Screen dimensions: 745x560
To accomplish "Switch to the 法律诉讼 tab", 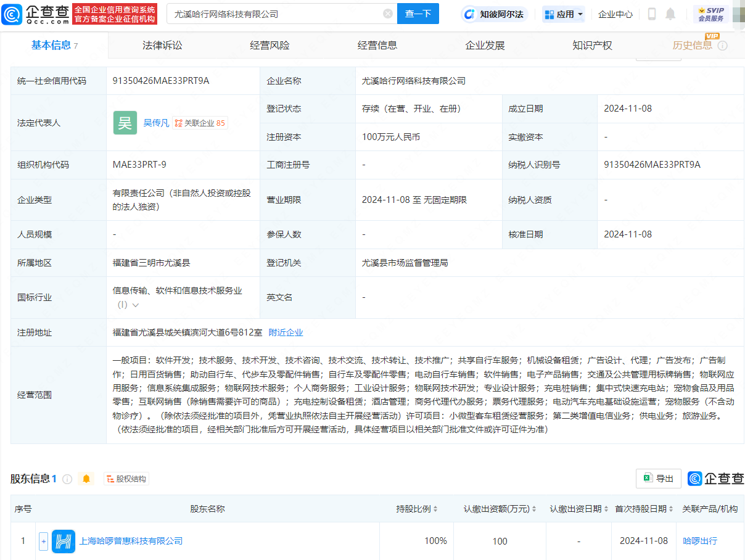I will coord(162,45).
